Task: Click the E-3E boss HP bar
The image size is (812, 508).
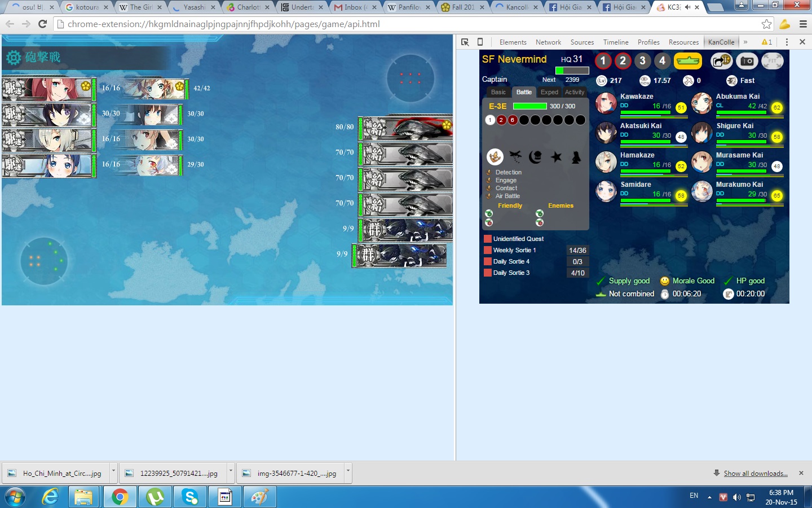Action: [x=529, y=106]
